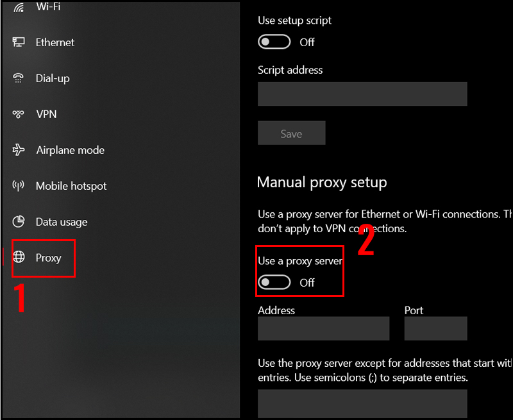The height and width of the screenshot is (420, 513).
Task: Click the Dial-up icon
Action: click(x=19, y=78)
